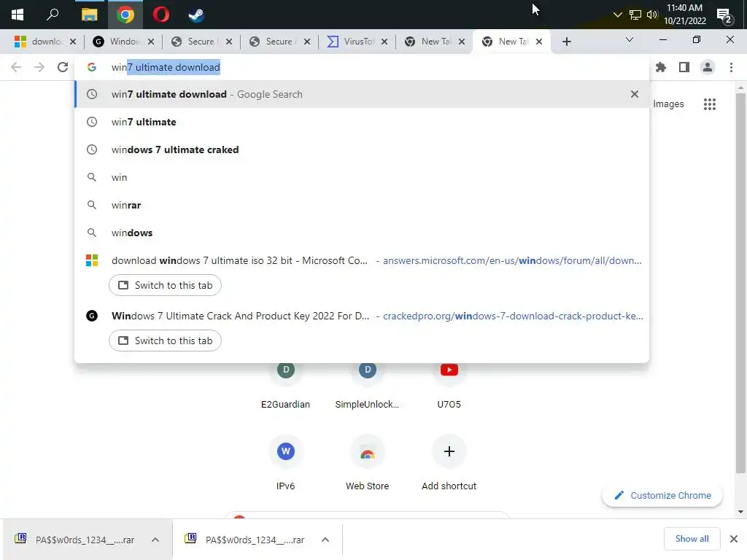Screen dimensions: 747x560
Task: Switch to Chrome in the taskbar
Action: pos(125,15)
